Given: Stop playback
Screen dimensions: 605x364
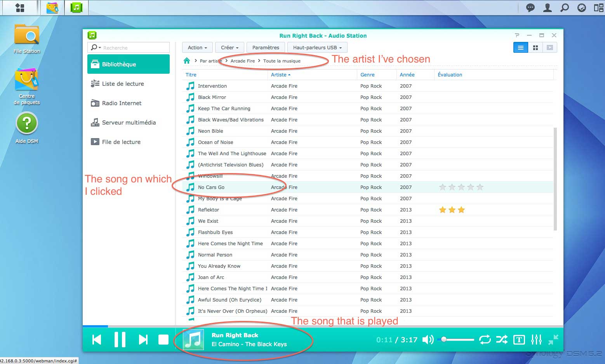Looking at the screenshot, I should 163,340.
